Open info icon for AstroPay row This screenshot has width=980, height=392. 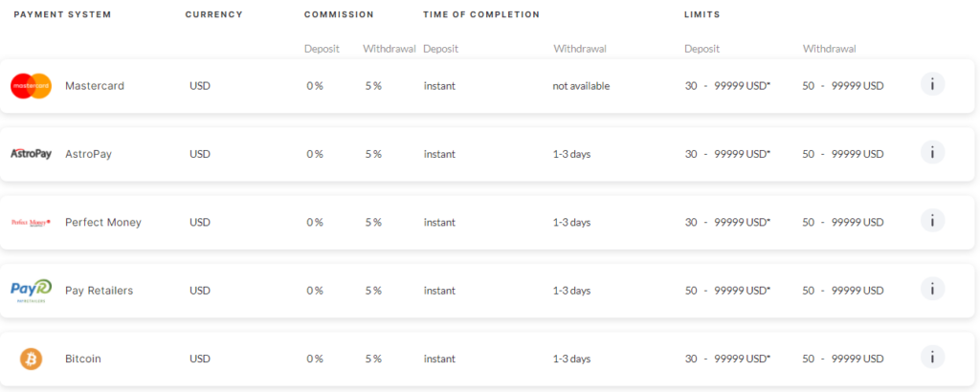coord(932,152)
